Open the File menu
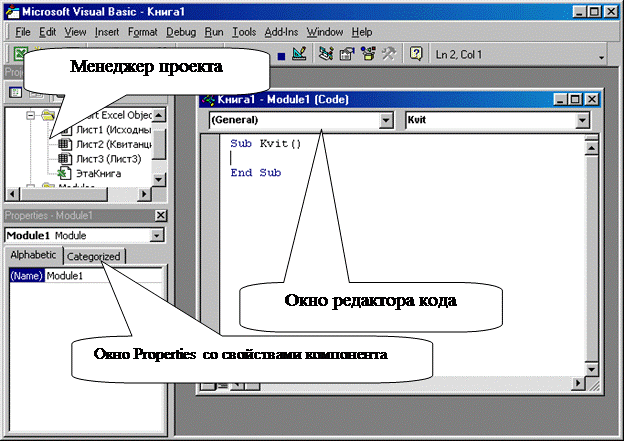The image size is (624, 441). click(23, 32)
